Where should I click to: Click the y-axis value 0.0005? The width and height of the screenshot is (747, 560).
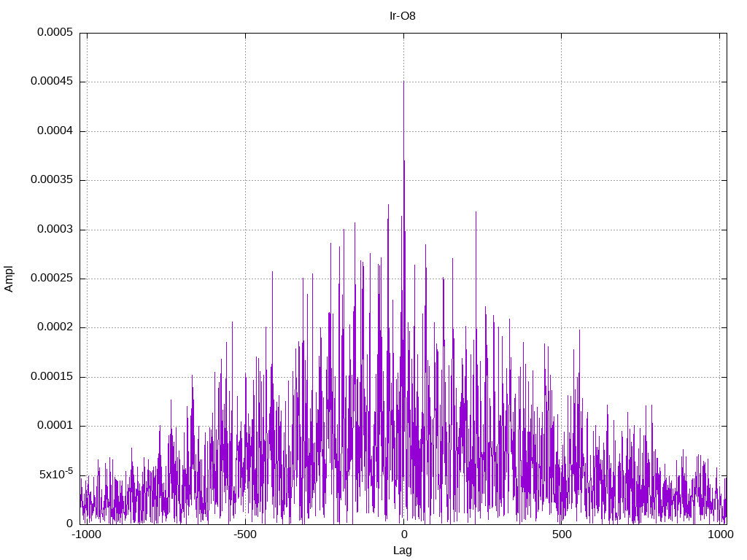pyautogui.click(x=55, y=32)
